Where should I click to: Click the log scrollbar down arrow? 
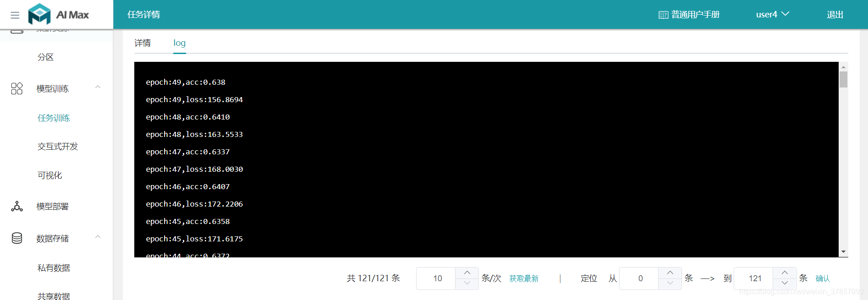tap(843, 252)
